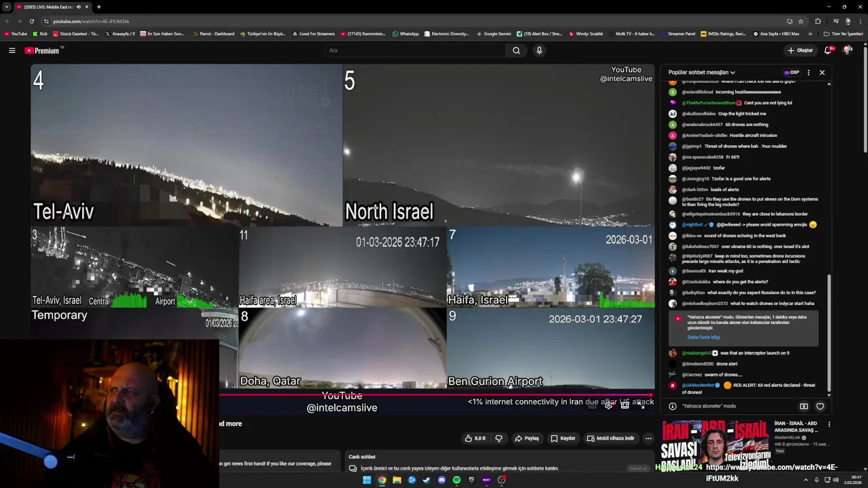The height and width of the screenshot is (488, 868).
Task: Focus the YouTube Ara search field
Action: pyautogui.click(x=414, y=50)
